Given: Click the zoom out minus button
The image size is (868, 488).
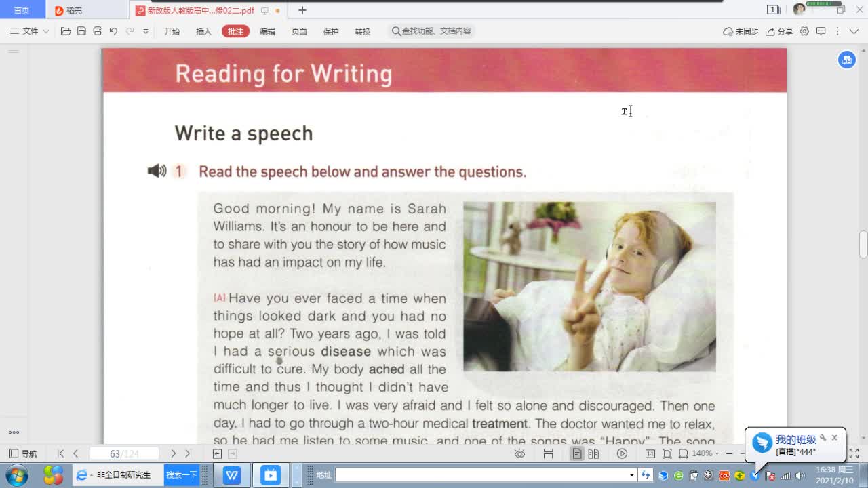Looking at the screenshot, I should point(729,453).
